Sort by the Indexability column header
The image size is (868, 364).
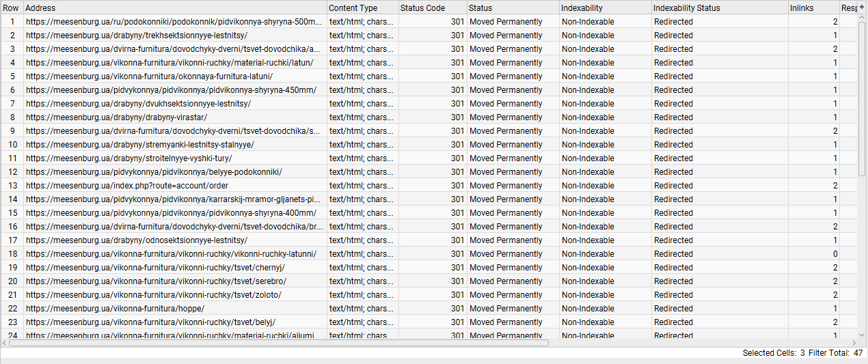605,8
